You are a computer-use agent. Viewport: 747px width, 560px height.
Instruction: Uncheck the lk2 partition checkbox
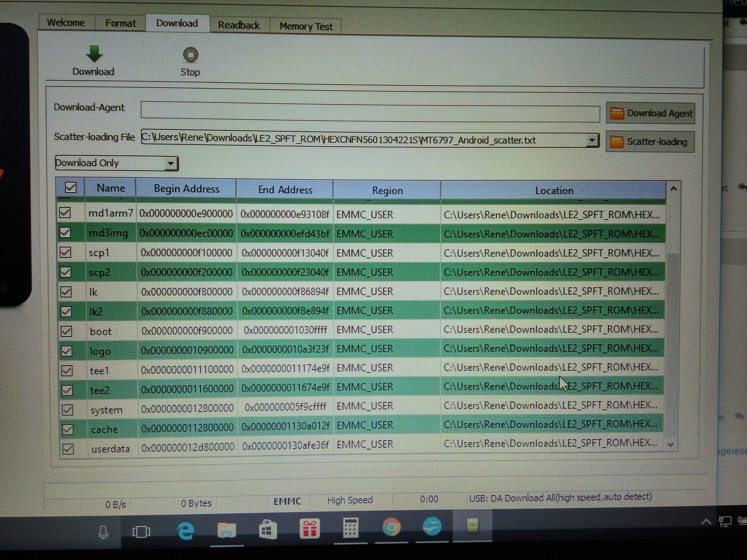pos(66,311)
